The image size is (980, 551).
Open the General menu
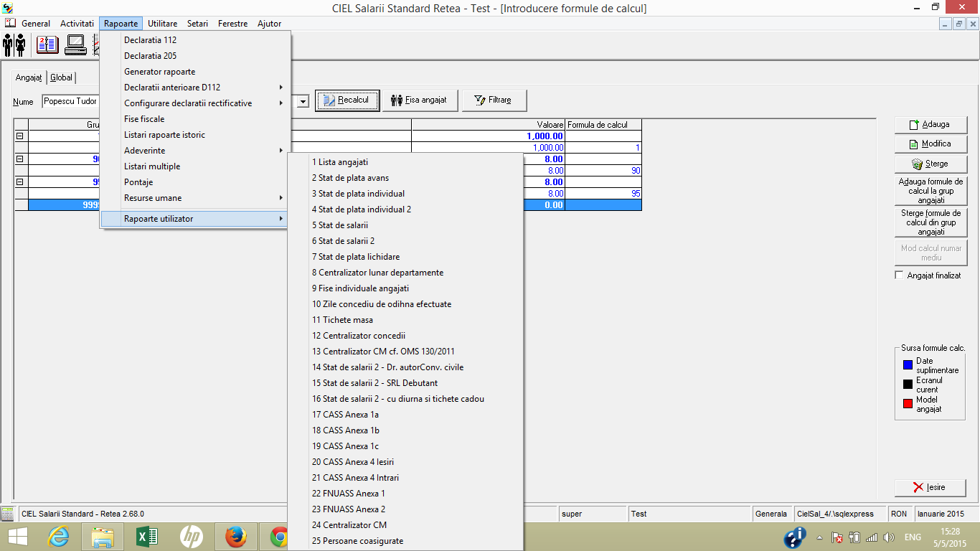tap(36, 24)
